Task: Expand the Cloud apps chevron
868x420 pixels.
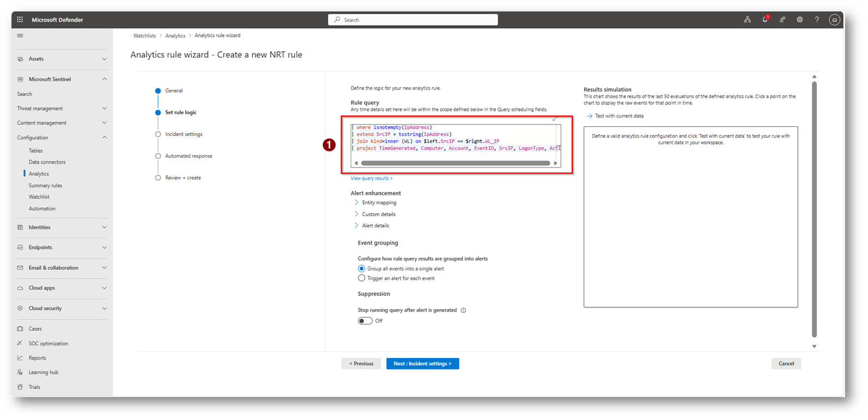Action: (x=104, y=288)
